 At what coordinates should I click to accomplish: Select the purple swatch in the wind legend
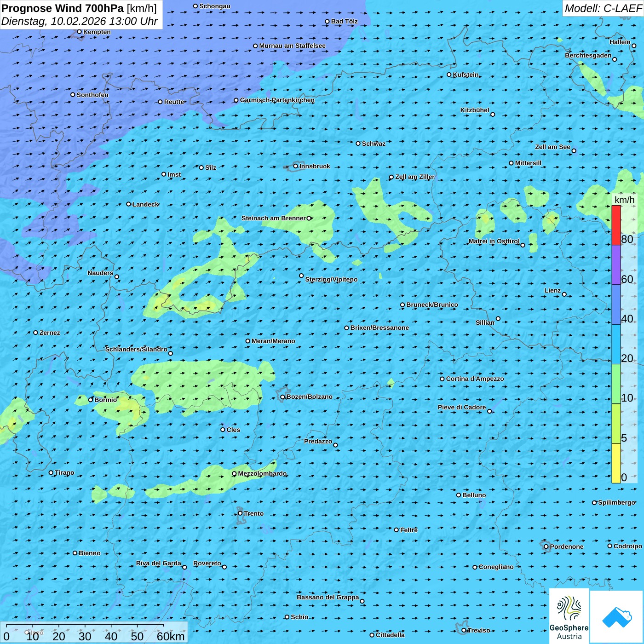[x=616, y=264]
